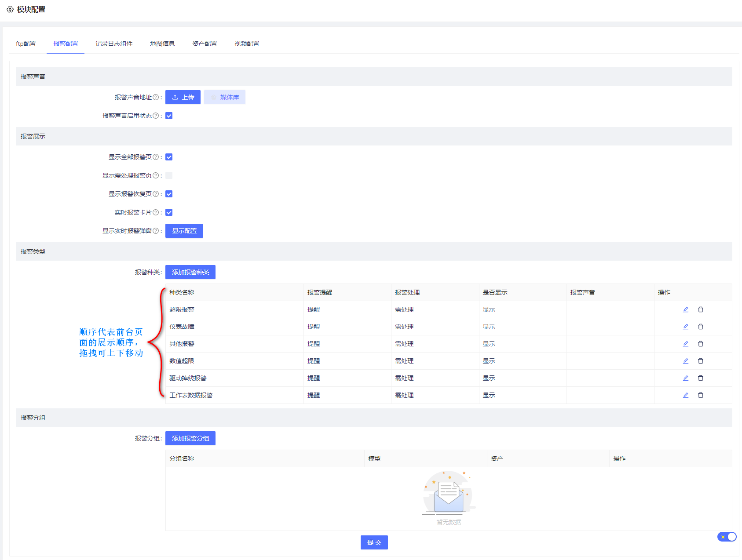
Task: Toggle the 实时报警卡片 checkbox
Action: click(x=169, y=212)
